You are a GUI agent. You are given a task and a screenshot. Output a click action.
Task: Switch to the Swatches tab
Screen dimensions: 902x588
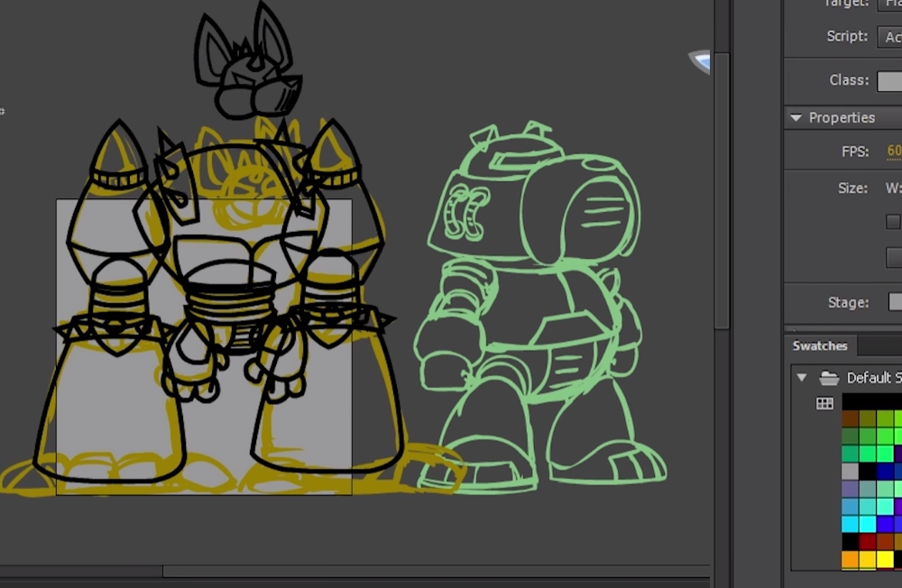click(x=820, y=345)
